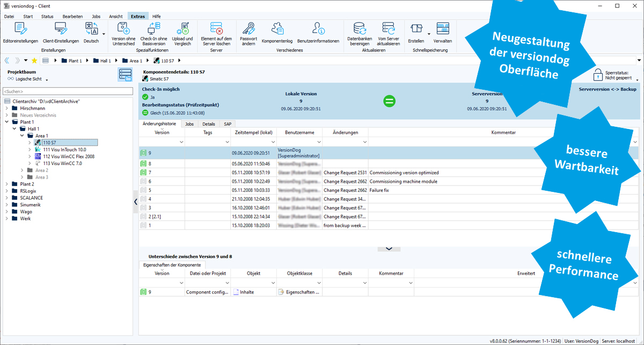Click Verwalten in Schnellspeicherung

[x=443, y=33]
